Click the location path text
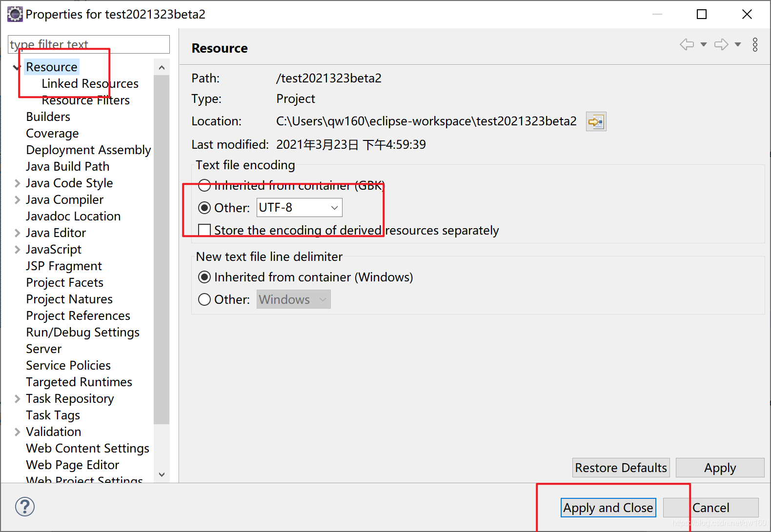The width and height of the screenshot is (771, 532). tap(426, 121)
